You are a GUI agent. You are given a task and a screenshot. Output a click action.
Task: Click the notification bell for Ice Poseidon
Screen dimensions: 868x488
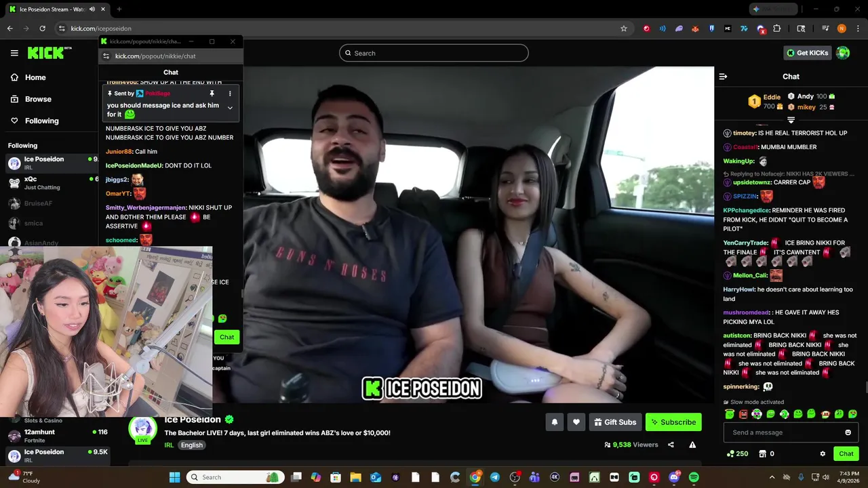554,422
